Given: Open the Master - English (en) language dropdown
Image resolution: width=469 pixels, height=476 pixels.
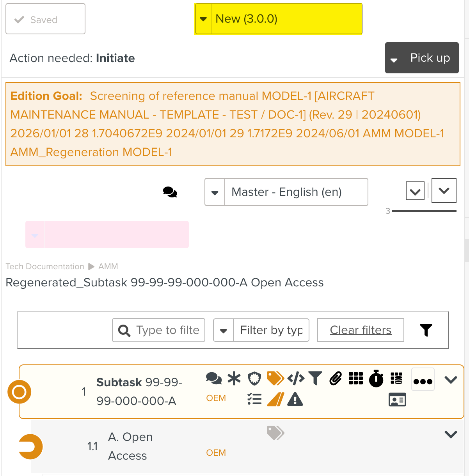Looking at the screenshot, I should point(286,192).
